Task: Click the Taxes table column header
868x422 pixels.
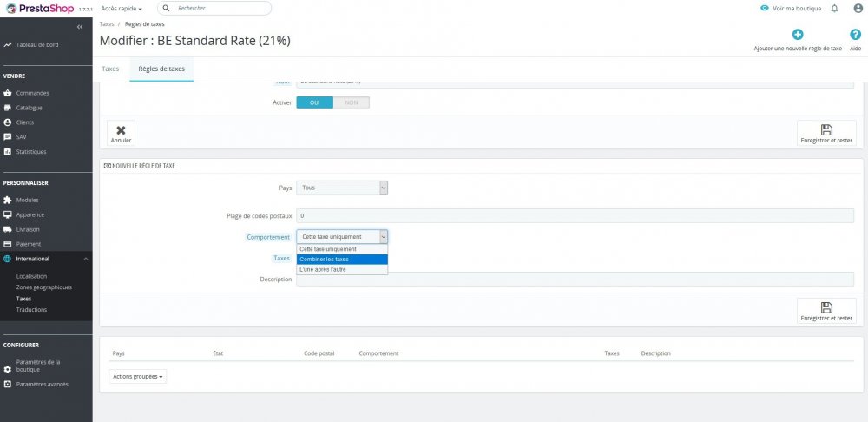Action: [612, 353]
